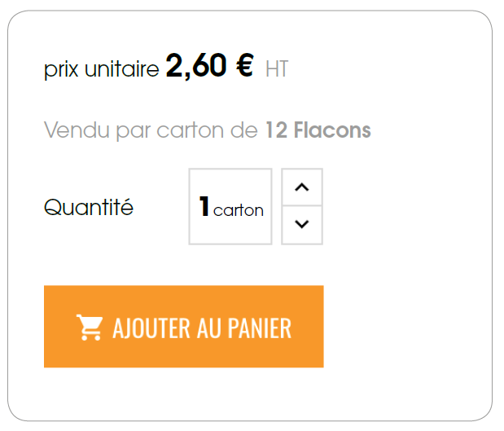Click the shopping cart icon
504x431 pixels.
tap(90, 327)
